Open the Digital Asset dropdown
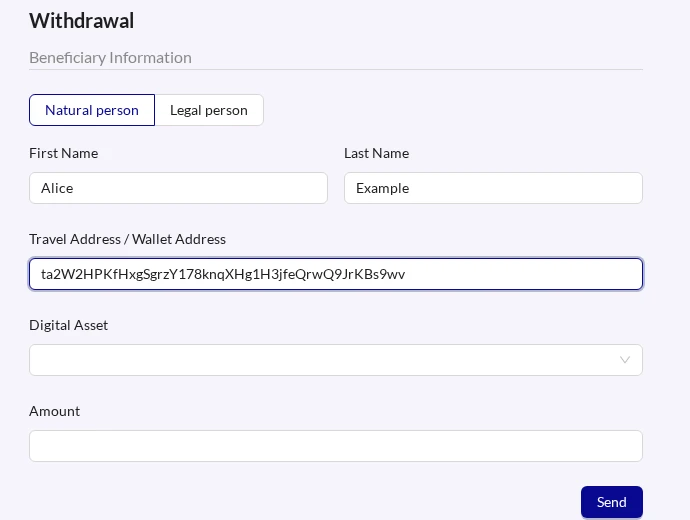The width and height of the screenshot is (690, 520). 336,360
